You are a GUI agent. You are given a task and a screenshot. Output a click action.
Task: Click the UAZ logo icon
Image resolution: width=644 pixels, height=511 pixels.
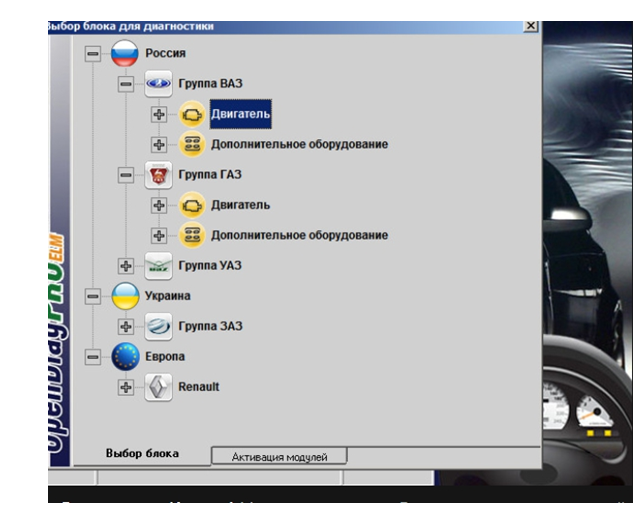point(159,266)
